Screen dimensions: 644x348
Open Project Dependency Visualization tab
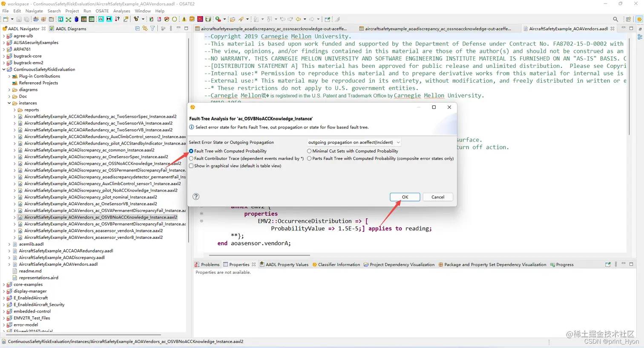coord(399,264)
